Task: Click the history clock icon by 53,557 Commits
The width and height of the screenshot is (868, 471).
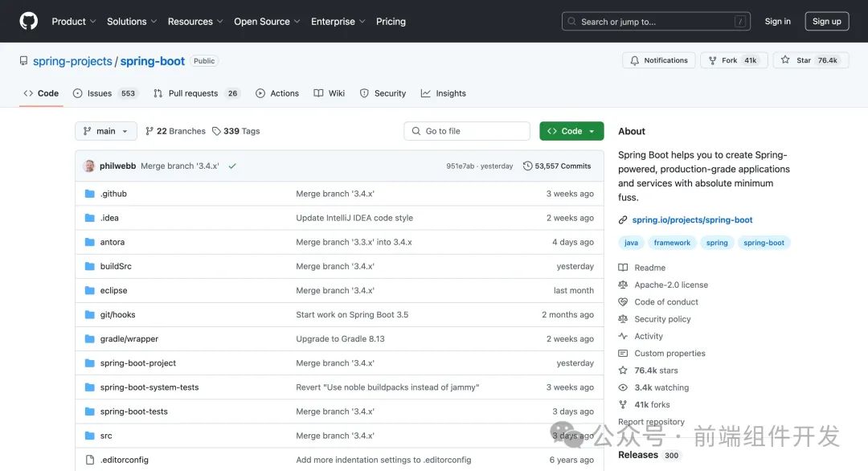Action: (527, 166)
